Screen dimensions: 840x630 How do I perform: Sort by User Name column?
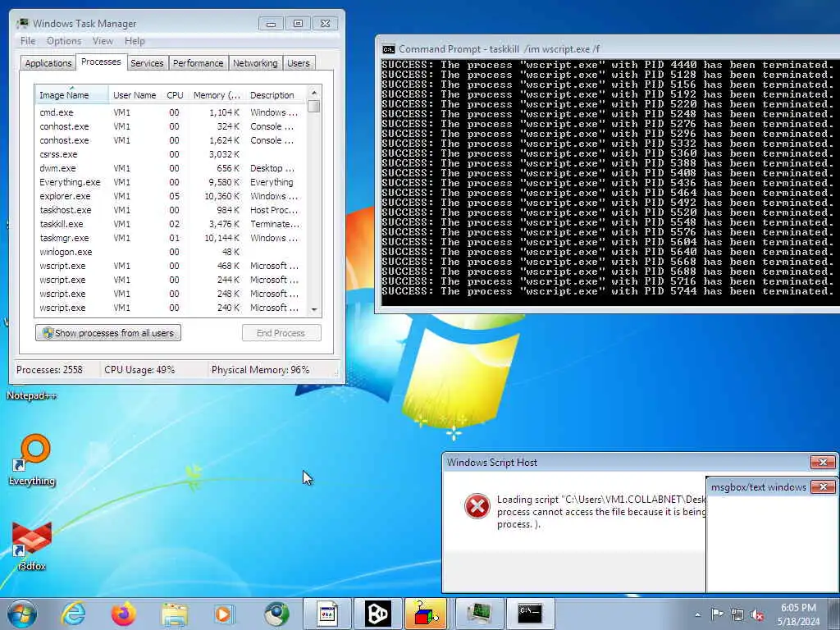click(135, 95)
